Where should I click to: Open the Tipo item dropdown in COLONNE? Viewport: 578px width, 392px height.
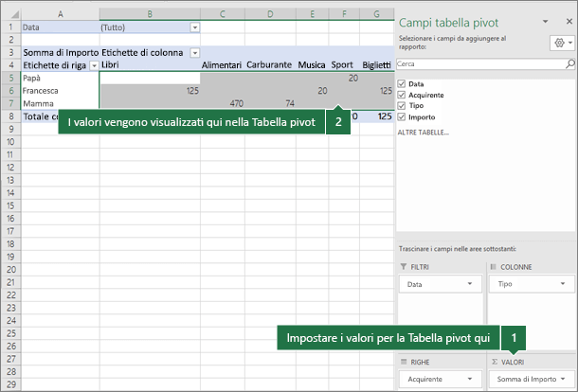pos(563,284)
